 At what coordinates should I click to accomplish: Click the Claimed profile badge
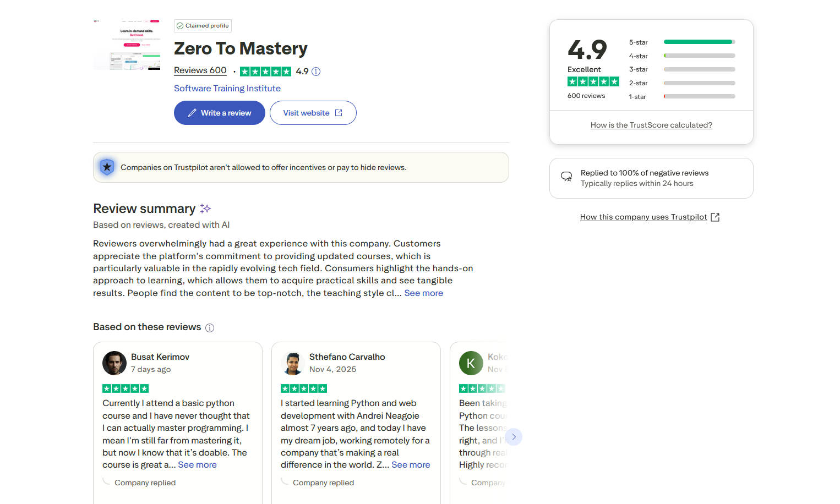click(x=203, y=26)
